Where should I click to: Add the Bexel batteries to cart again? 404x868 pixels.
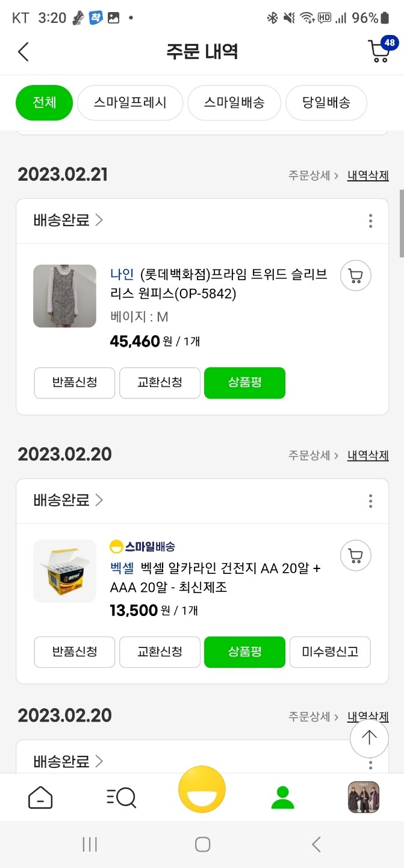pyautogui.click(x=355, y=555)
